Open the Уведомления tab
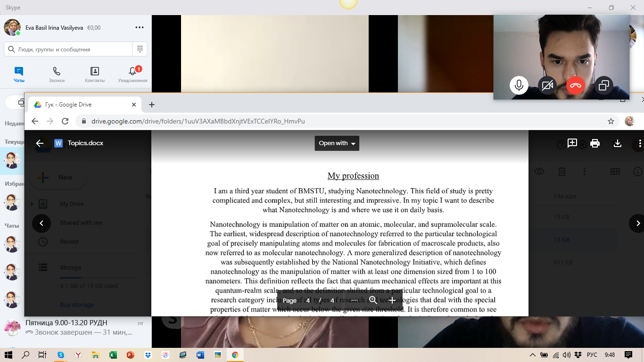The width and height of the screenshot is (644, 362). 132,74
